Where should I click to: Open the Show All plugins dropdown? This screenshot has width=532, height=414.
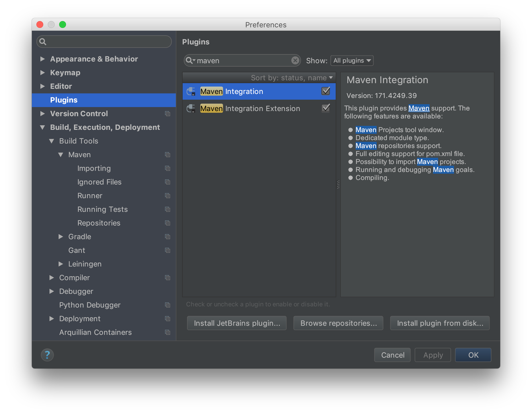352,60
